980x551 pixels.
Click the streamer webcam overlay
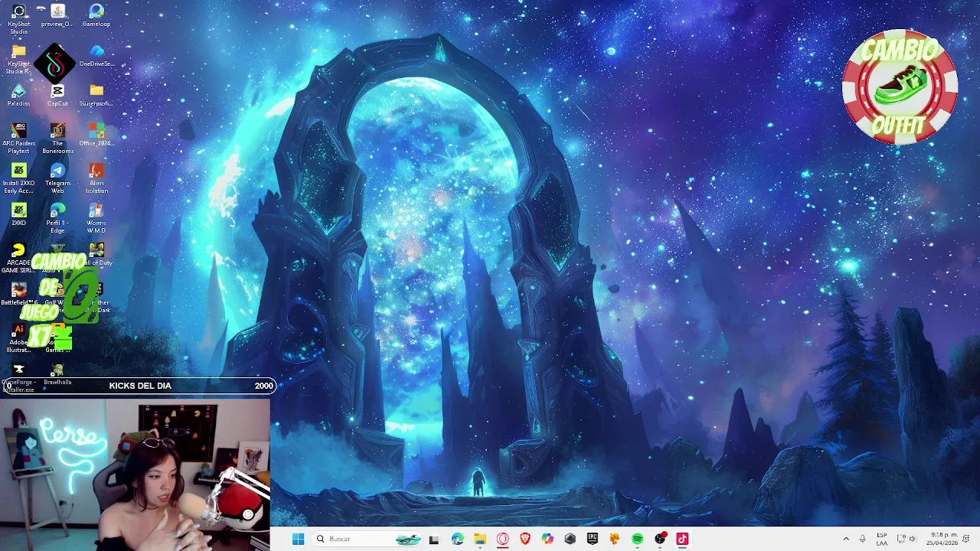click(135, 474)
